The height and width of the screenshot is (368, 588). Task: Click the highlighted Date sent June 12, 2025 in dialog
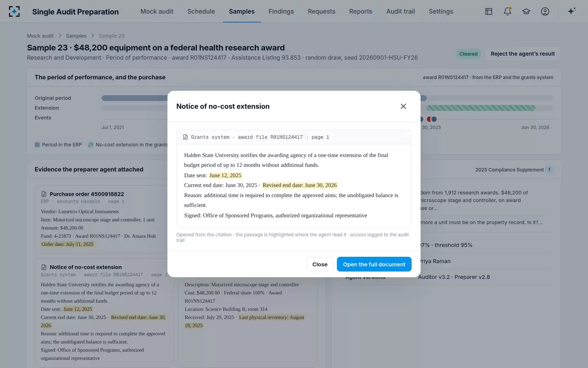click(x=225, y=175)
